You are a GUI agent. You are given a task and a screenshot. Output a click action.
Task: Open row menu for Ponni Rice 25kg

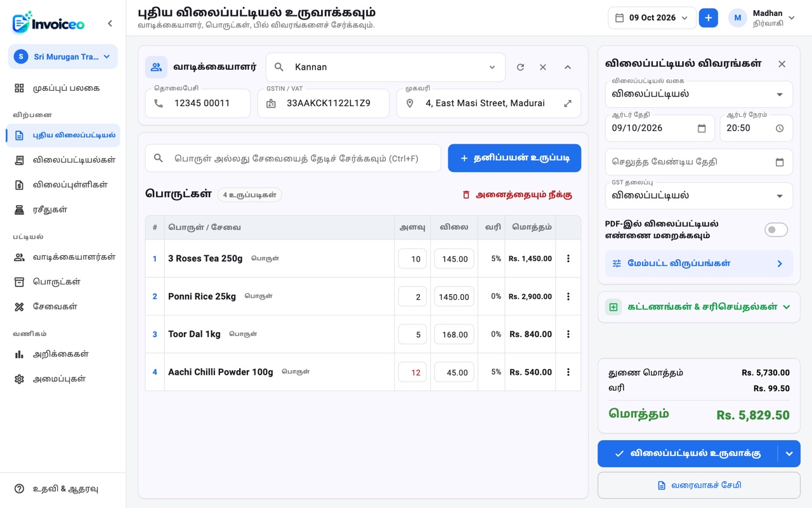[568, 297]
